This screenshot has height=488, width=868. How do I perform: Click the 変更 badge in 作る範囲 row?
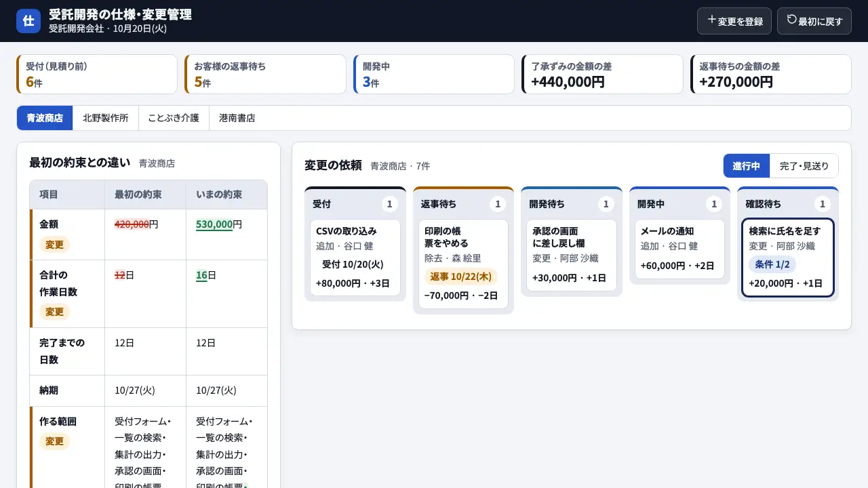click(54, 441)
